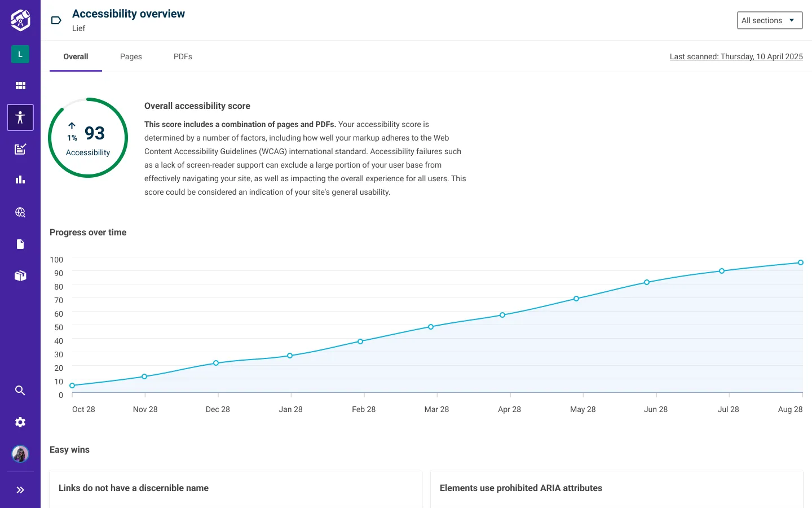Open the Analytics bar chart icon
The image size is (812, 508).
point(20,179)
